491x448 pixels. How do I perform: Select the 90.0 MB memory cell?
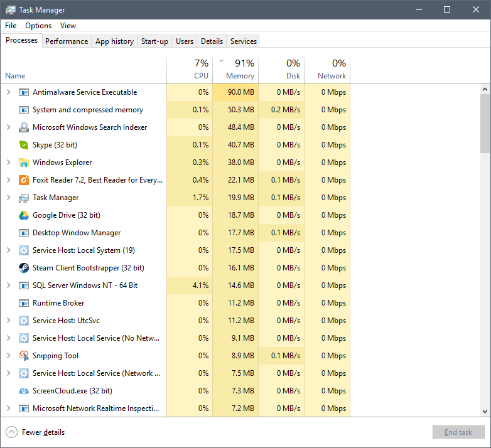click(x=235, y=92)
